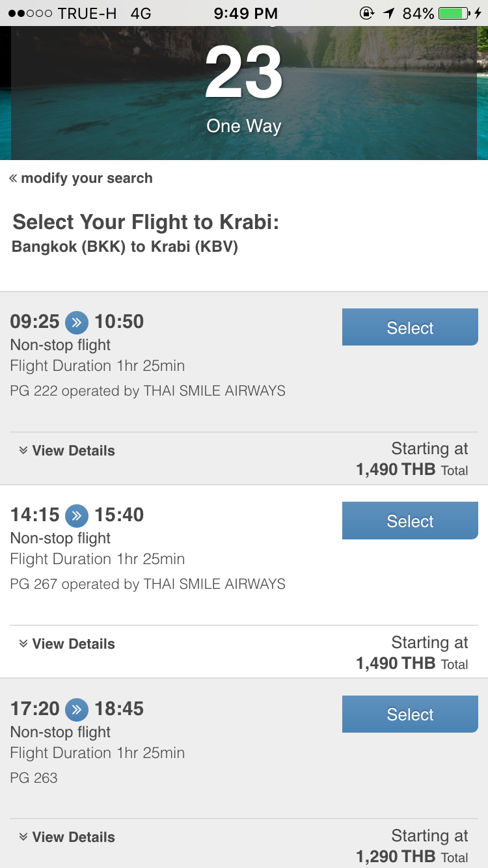Tap arrow icon next to 17:20 departure
The height and width of the screenshot is (868, 488).
(77, 709)
